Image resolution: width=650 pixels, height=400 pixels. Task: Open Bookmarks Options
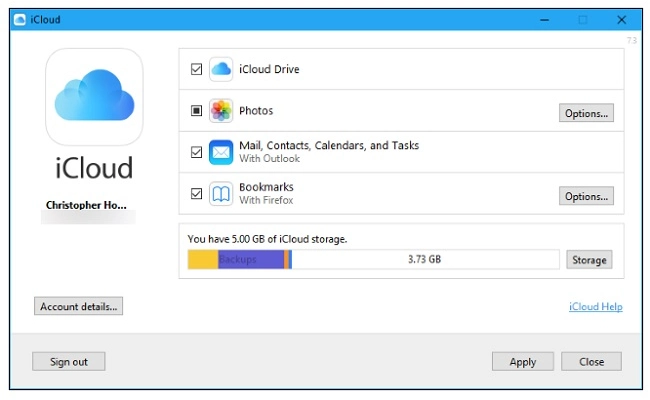coord(586,196)
